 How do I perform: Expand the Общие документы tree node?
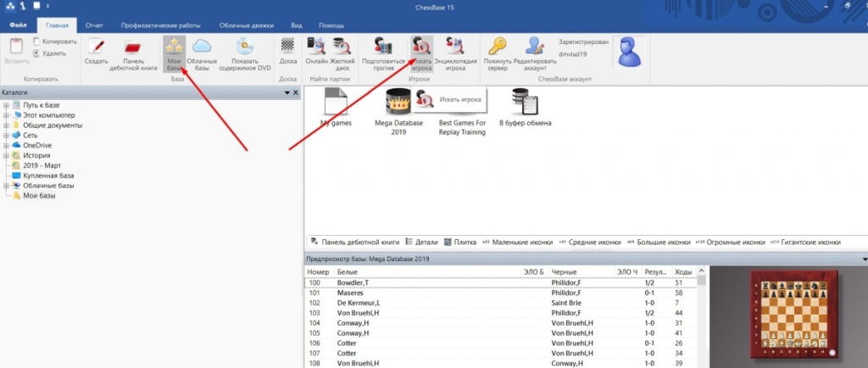click(x=6, y=125)
